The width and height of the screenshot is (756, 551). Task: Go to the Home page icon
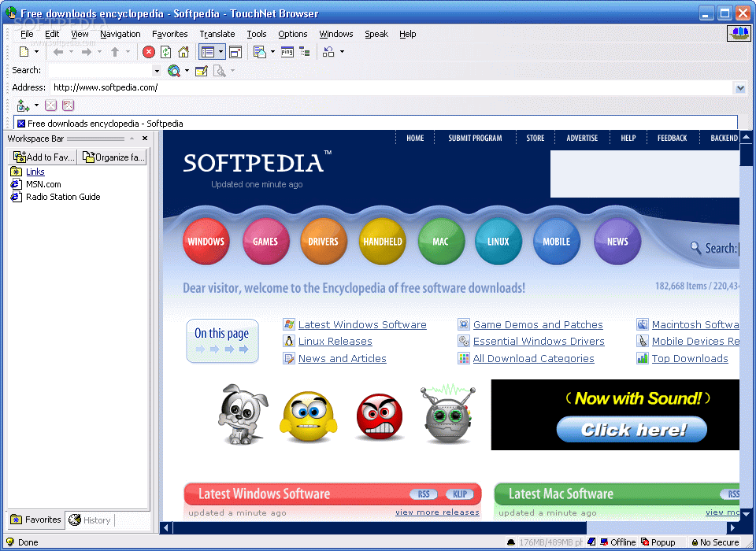click(183, 52)
